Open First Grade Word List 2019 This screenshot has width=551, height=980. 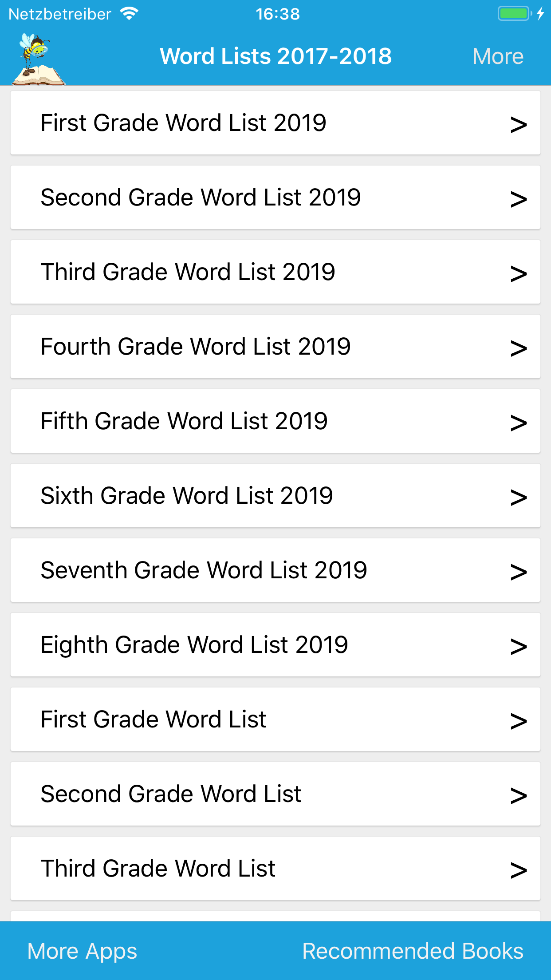(x=183, y=123)
